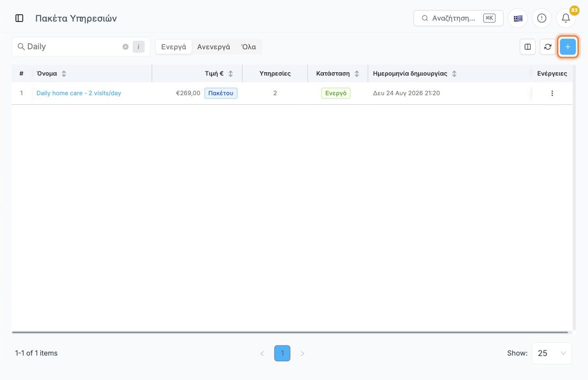Viewport: 588px width, 380px height.
Task: Click the Ενεργό status badge
Action: (336, 93)
